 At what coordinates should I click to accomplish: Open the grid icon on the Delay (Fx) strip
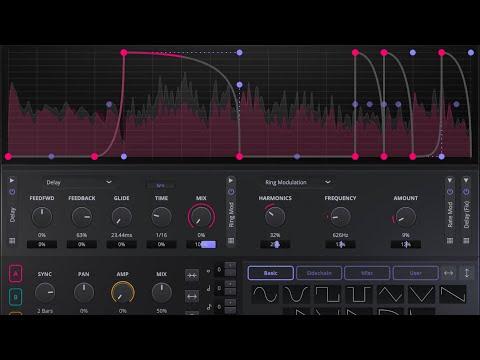click(466, 241)
